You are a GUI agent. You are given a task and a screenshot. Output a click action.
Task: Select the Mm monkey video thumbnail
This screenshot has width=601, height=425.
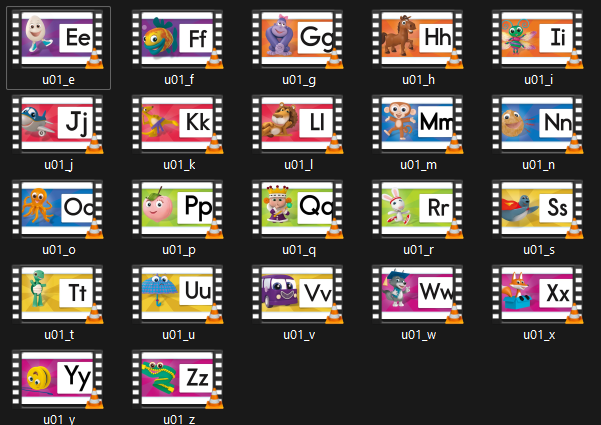click(417, 124)
